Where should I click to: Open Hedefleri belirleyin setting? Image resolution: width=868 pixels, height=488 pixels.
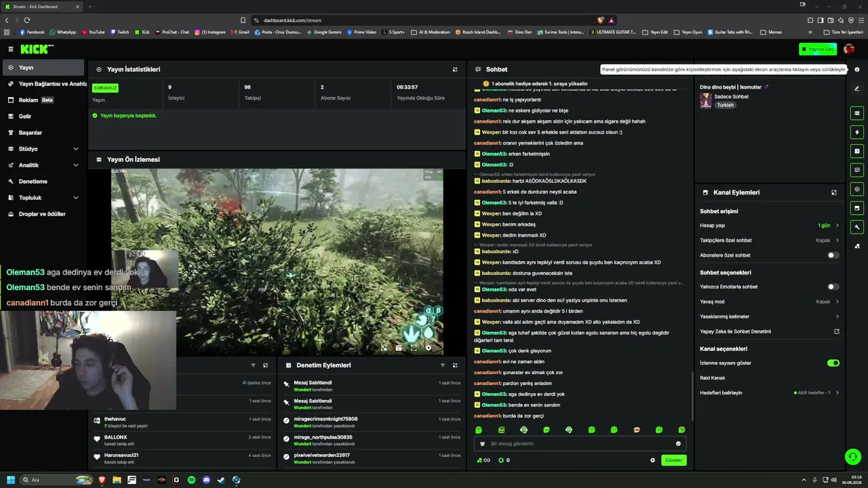[770, 393]
